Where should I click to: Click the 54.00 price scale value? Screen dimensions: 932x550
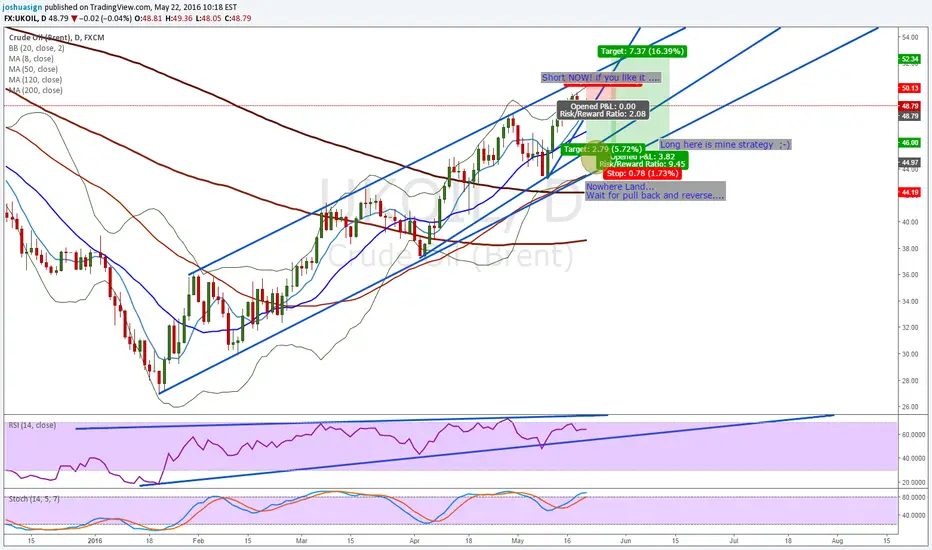coord(910,37)
